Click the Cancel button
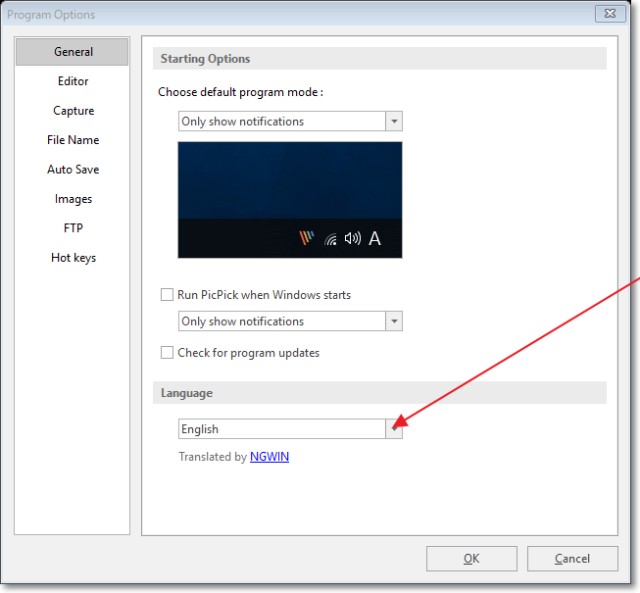The image size is (640, 593). (572, 559)
